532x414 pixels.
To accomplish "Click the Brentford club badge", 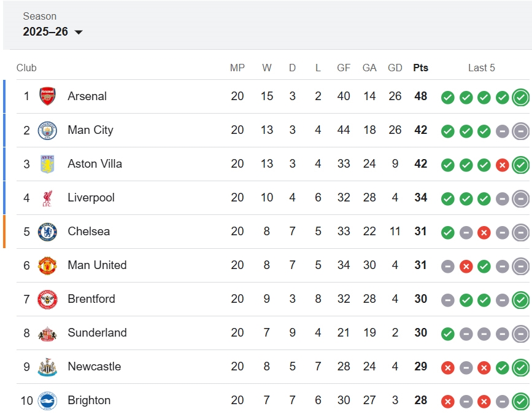I will tap(47, 299).
